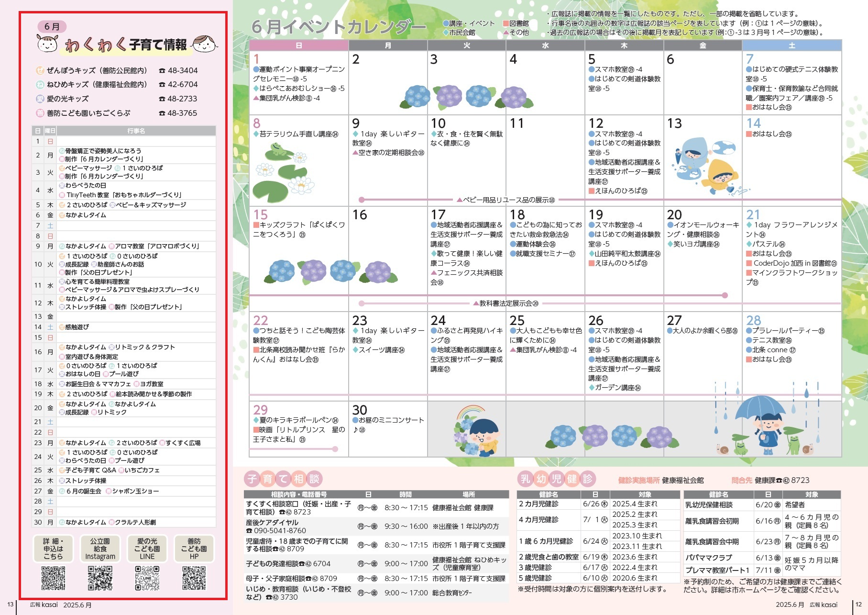Click 就職支援セミナー on June 18
Image resolution: width=868 pixels, height=615 pixels.
542,254
